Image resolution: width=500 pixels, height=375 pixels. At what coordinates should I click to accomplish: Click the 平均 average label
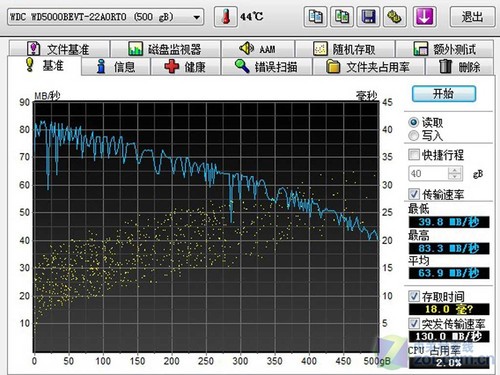(419, 260)
